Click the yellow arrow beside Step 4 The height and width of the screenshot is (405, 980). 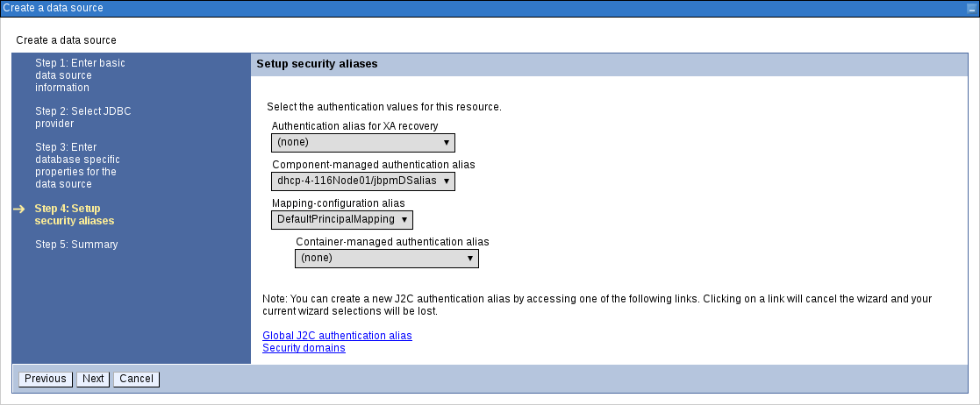[18, 209]
